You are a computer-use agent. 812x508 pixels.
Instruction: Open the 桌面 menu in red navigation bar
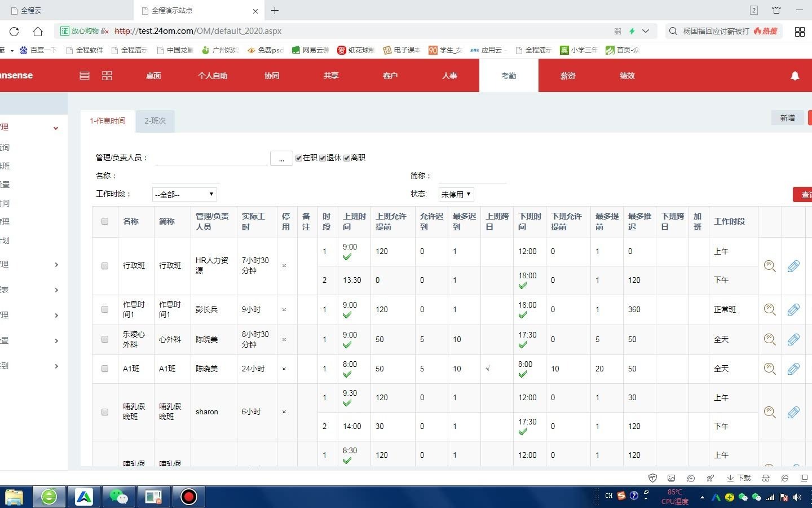[153, 76]
